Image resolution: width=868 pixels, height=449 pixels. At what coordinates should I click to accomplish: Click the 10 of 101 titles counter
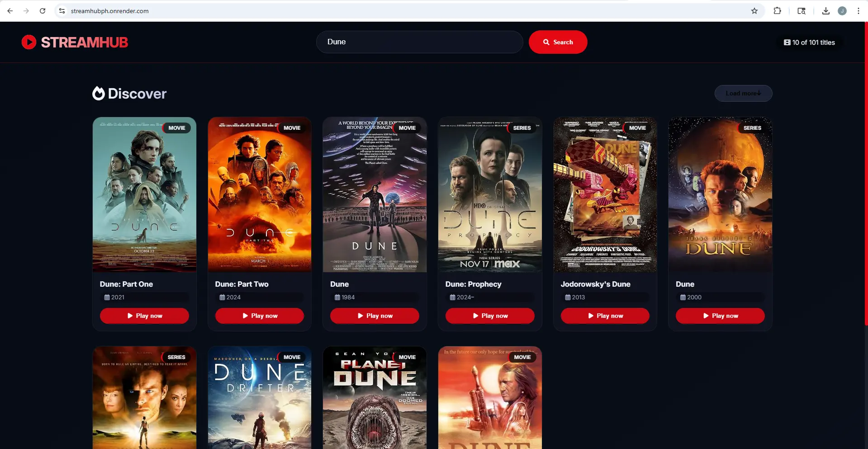click(x=809, y=43)
